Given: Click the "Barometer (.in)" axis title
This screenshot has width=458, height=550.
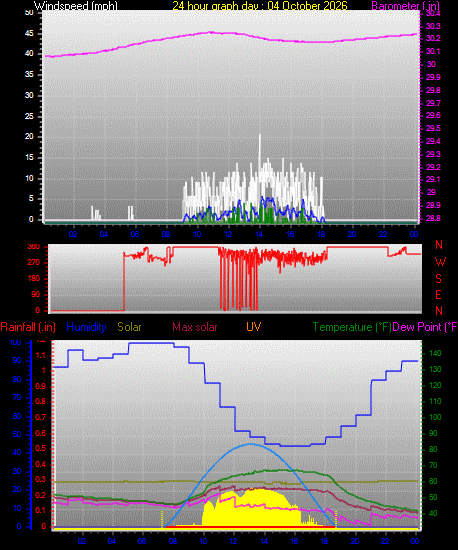Looking at the screenshot, I should pyautogui.click(x=405, y=6).
